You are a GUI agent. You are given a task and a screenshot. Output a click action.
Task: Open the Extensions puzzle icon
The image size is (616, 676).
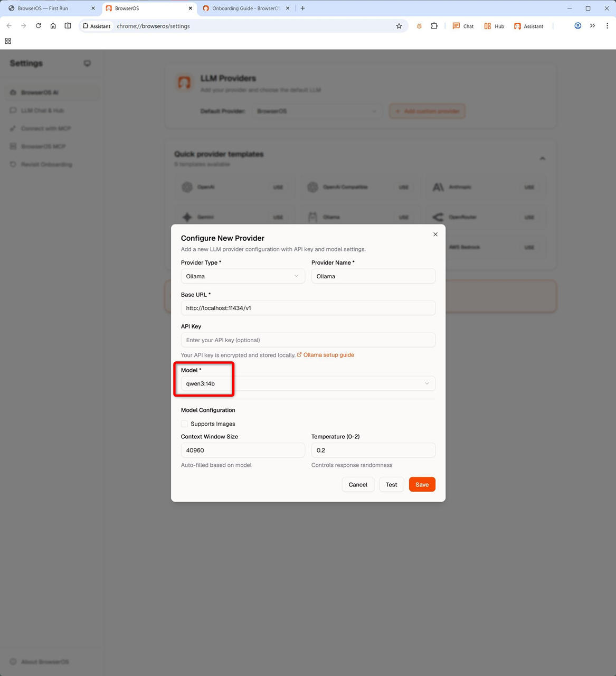(x=434, y=26)
